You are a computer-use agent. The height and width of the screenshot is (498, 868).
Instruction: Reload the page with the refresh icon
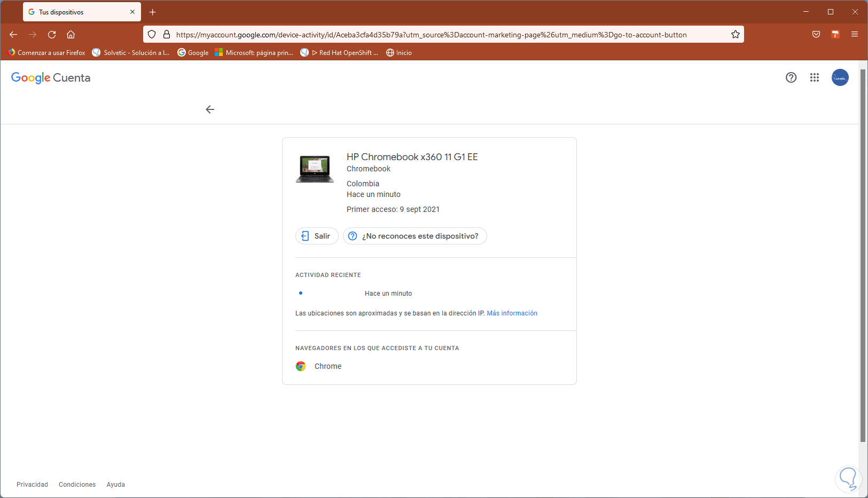52,35
